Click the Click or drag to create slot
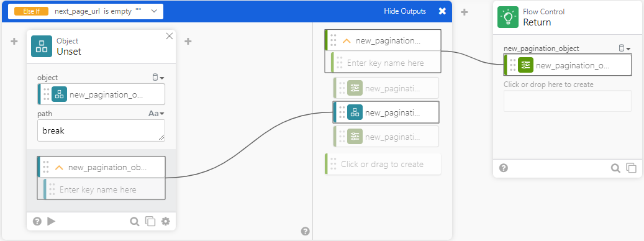 (x=383, y=164)
